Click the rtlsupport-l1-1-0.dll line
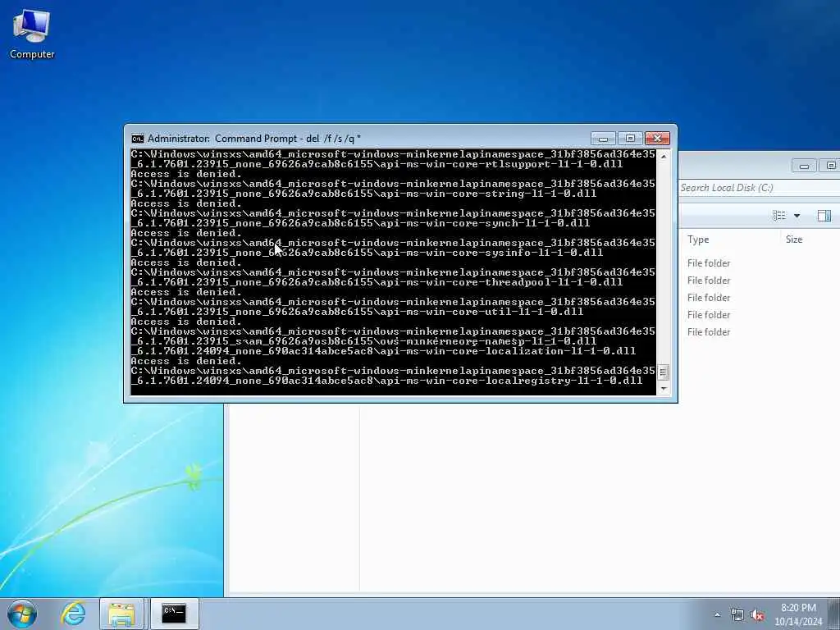Screen dimensions: 840x630 coord(377,164)
